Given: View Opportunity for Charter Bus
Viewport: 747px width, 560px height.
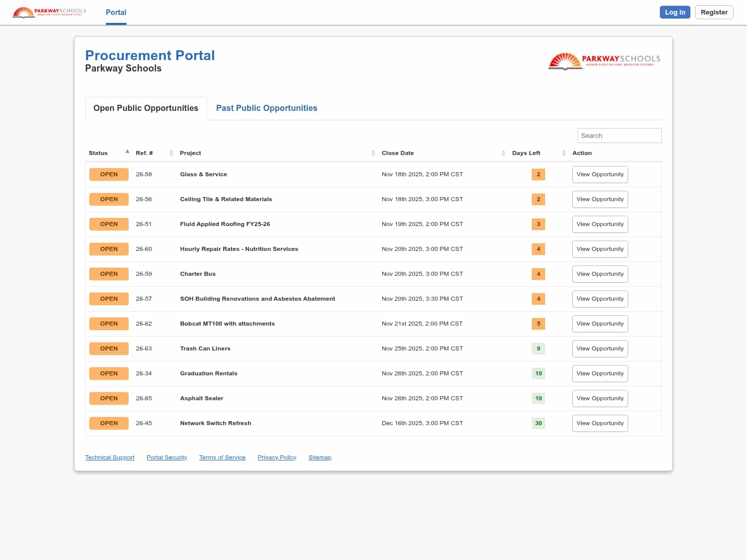Looking at the screenshot, I should 600,274.
